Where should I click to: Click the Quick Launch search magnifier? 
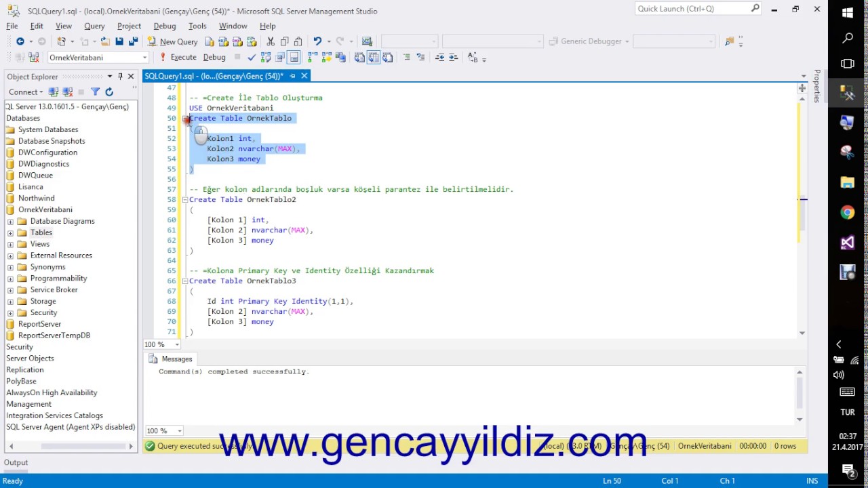pyautogui.click(x=755, y=9)
